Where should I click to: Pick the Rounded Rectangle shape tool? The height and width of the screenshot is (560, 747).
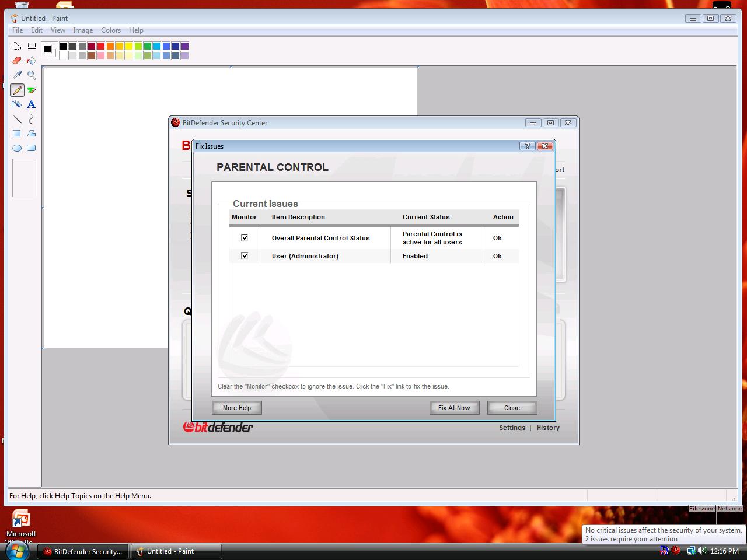click(32, 148)
